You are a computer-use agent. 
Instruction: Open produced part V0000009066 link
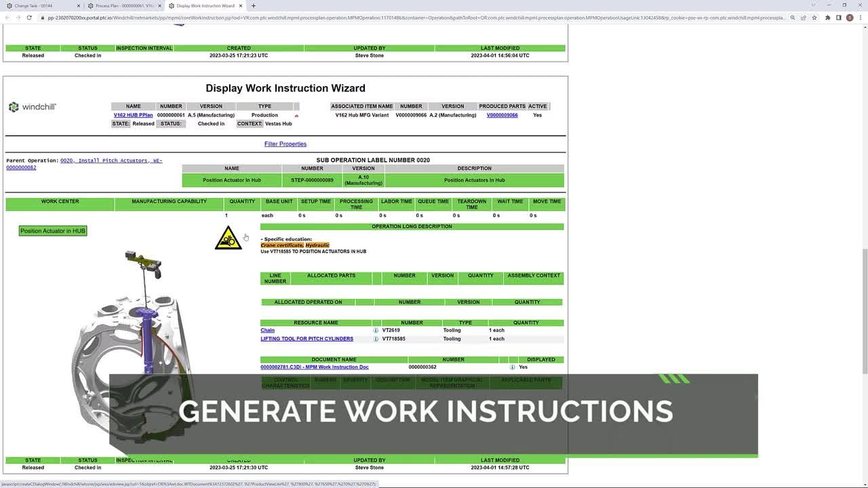pos(502,115)
